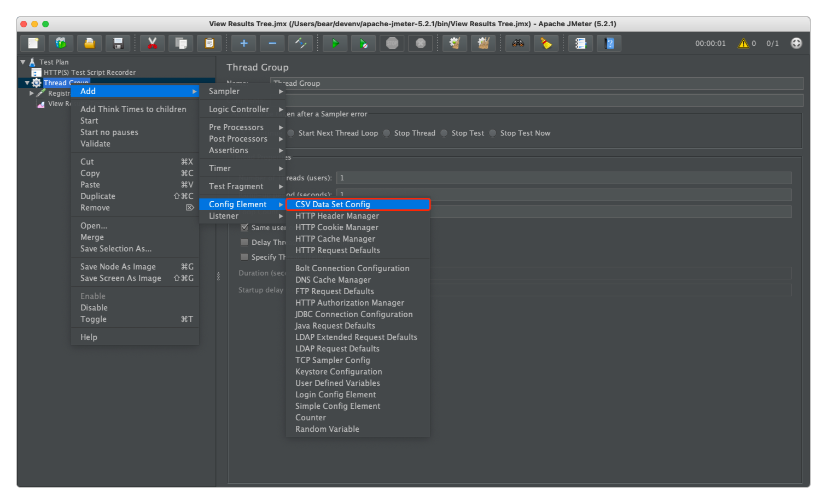Click the Help question mark icon
This screenshot has height=504, width=827.
pyautogui.click(x=609, y=43)
